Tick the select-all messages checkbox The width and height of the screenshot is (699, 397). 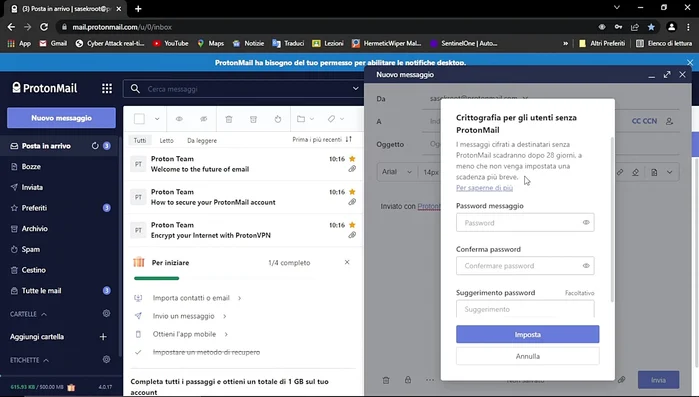point(139,119)
